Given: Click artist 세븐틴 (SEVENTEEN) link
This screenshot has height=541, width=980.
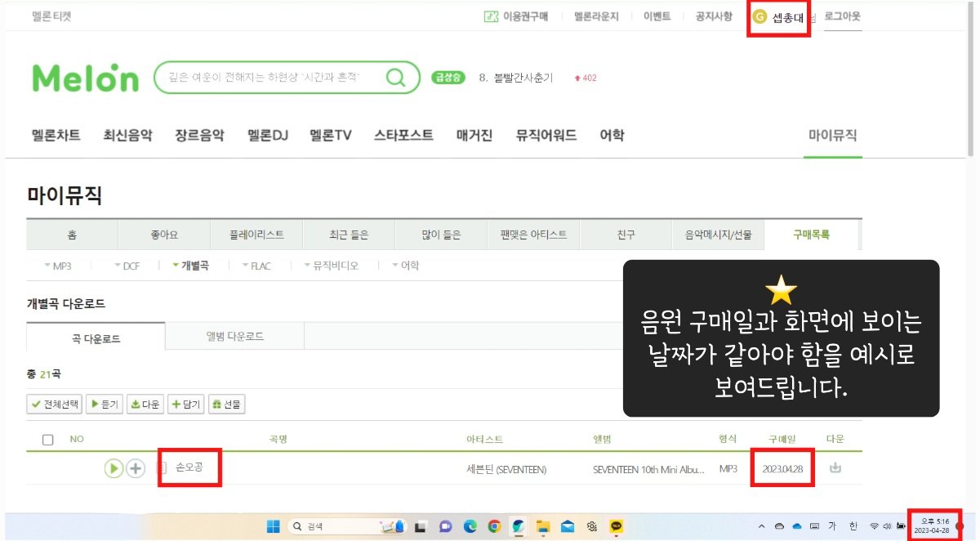Looking at the screenshot, I should [506, 469].
